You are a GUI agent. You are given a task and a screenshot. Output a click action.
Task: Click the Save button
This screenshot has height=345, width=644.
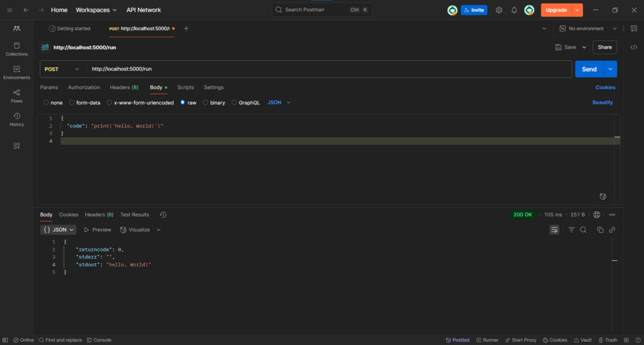point(566,47)
